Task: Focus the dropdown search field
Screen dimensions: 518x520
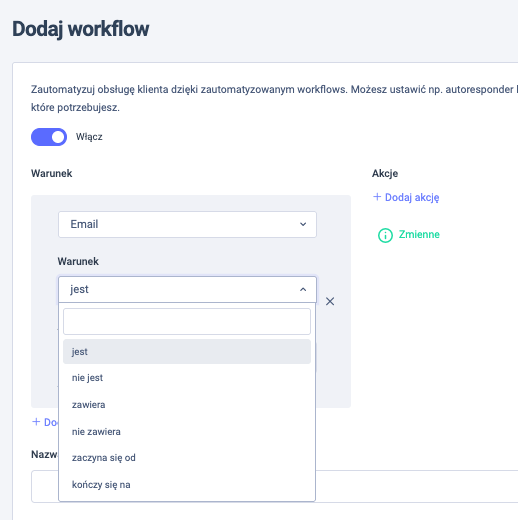Action: point(187,321)
